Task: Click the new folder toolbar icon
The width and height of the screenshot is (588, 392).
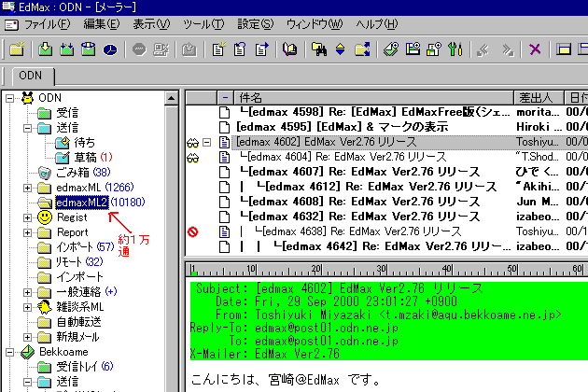Action: pos(17,49)
